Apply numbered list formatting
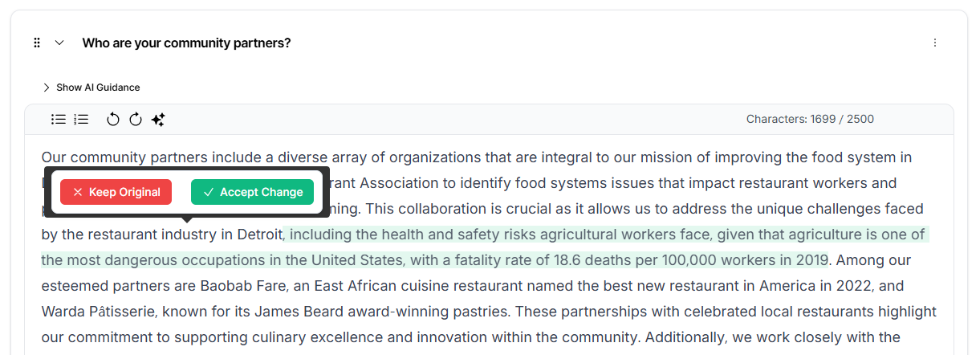The height and width of the screenshot is (355, 980). point(81,120)
